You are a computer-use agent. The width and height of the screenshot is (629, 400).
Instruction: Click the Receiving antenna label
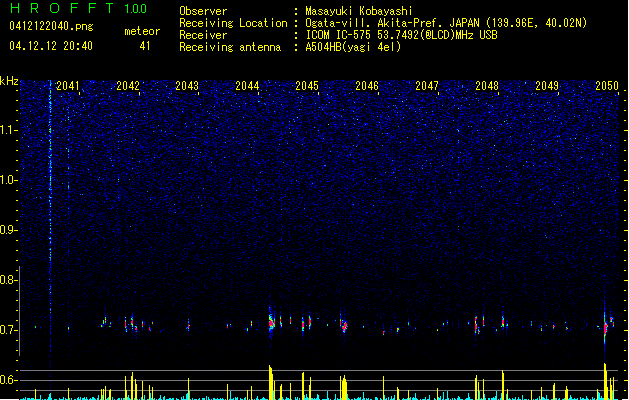pyautogui.click(x=230, y=47)
